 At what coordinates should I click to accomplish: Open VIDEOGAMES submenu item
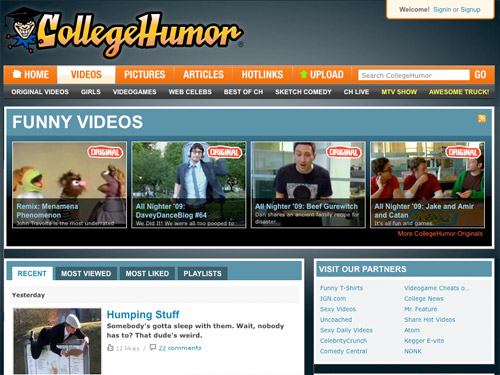tap(134, 92)
